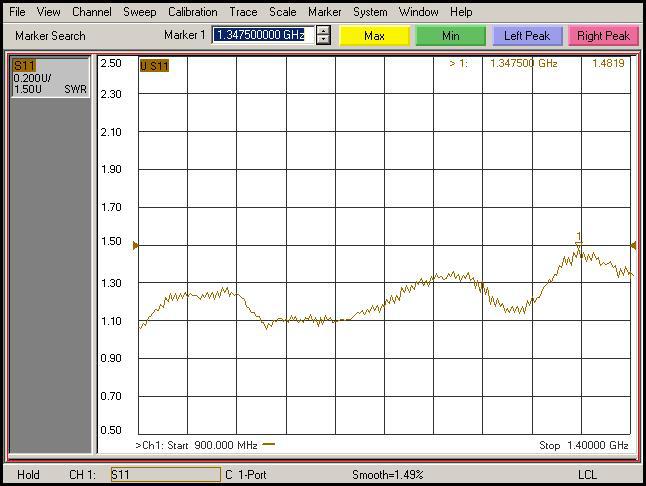Open the Scale menu
Image resolution: width=646 pixels, height=486 pixels.
point(283,12)
